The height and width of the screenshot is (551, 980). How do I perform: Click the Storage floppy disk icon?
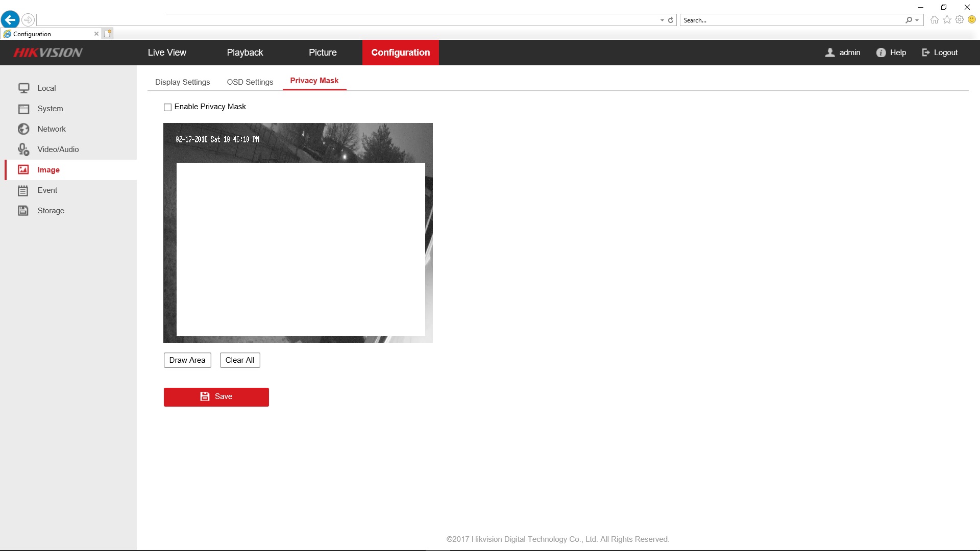click(x=23, y=211)
